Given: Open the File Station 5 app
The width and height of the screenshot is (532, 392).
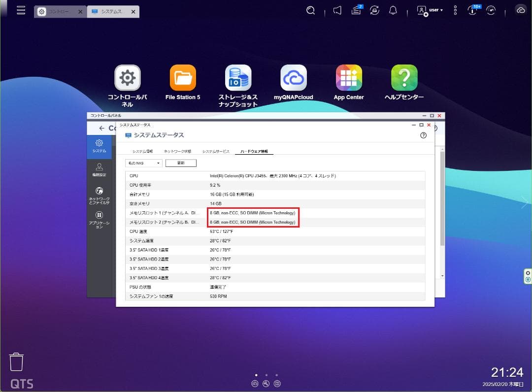Looking at the screenshot, I should pyautogui.click(x=183, y=78).
